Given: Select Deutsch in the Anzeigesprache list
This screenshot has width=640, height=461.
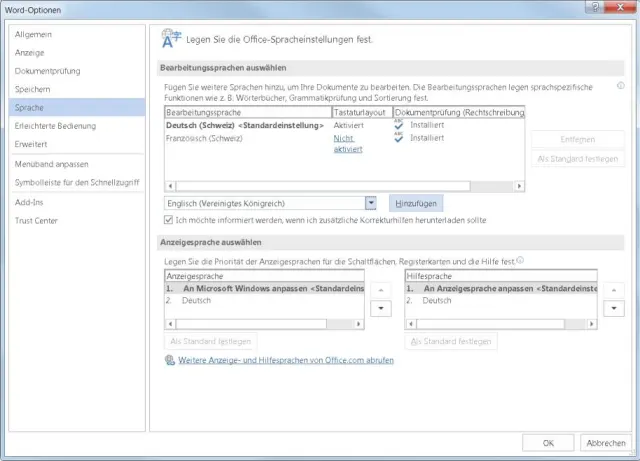Looking at the screenshot, I should (x=264, y=301).
